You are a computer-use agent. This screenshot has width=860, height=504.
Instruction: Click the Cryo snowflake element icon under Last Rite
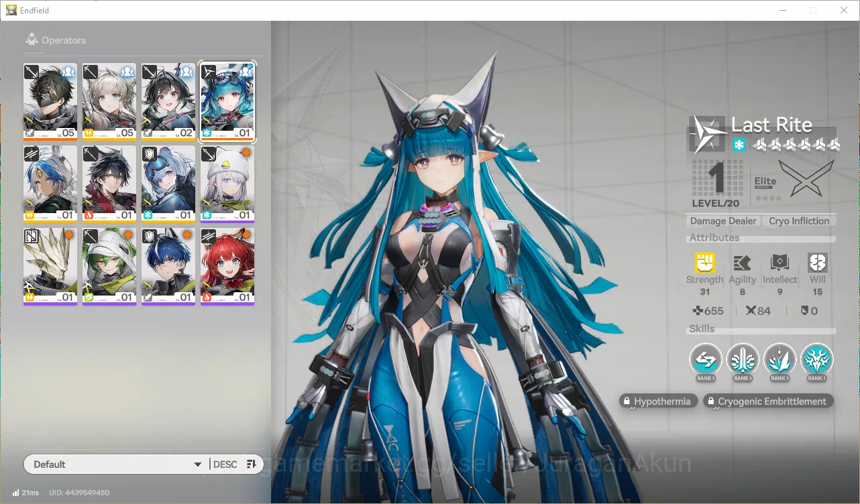tap(739, 145)
